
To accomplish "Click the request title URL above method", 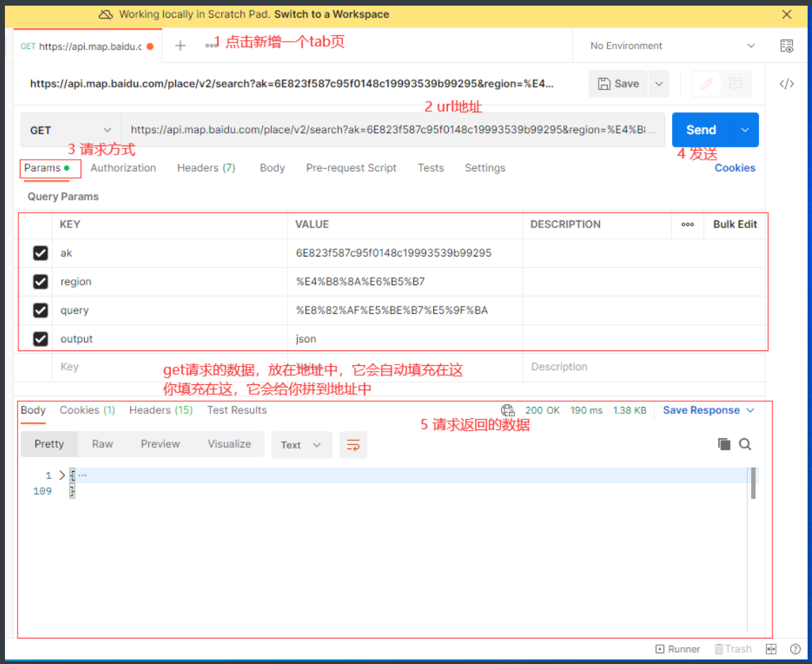I will coord(292,84).
